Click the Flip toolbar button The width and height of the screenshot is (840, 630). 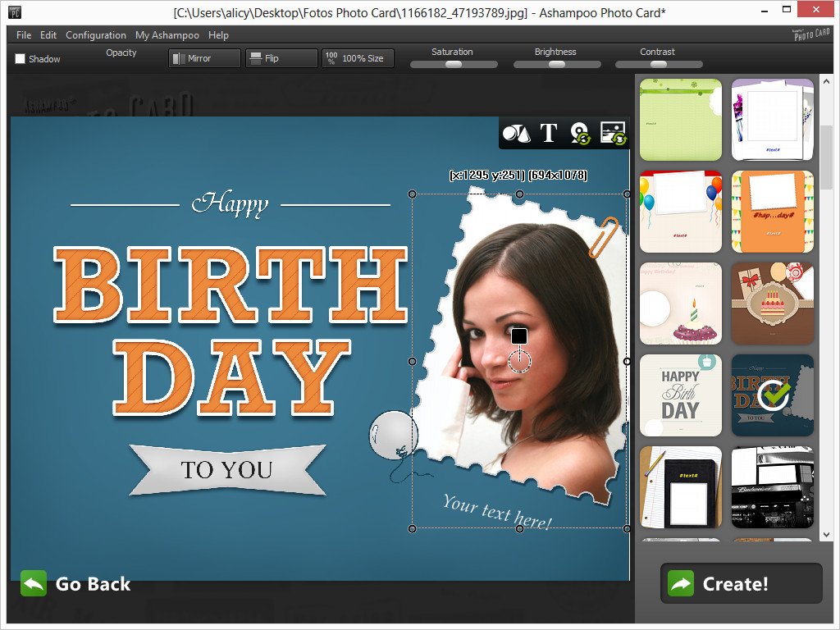point(281,58)
